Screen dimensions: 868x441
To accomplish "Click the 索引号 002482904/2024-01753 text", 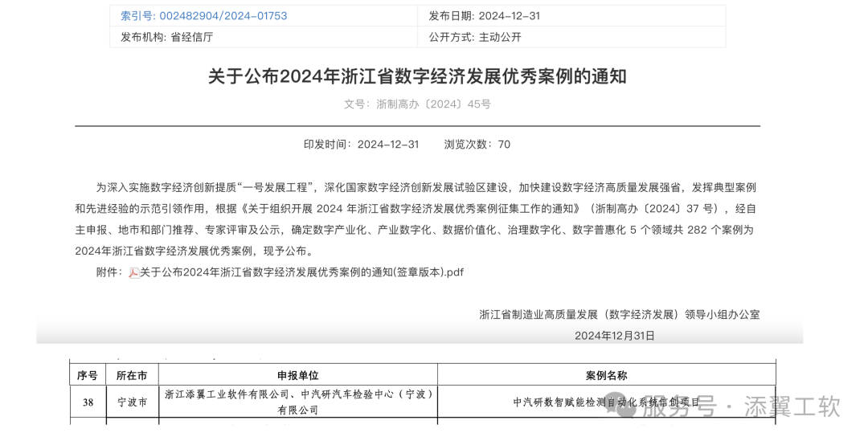I will (x=203, y=16).
